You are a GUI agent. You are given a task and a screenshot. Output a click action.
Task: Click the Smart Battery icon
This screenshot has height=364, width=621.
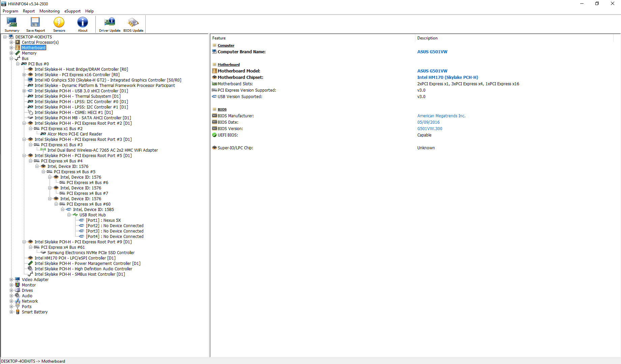tap(18, 312)
